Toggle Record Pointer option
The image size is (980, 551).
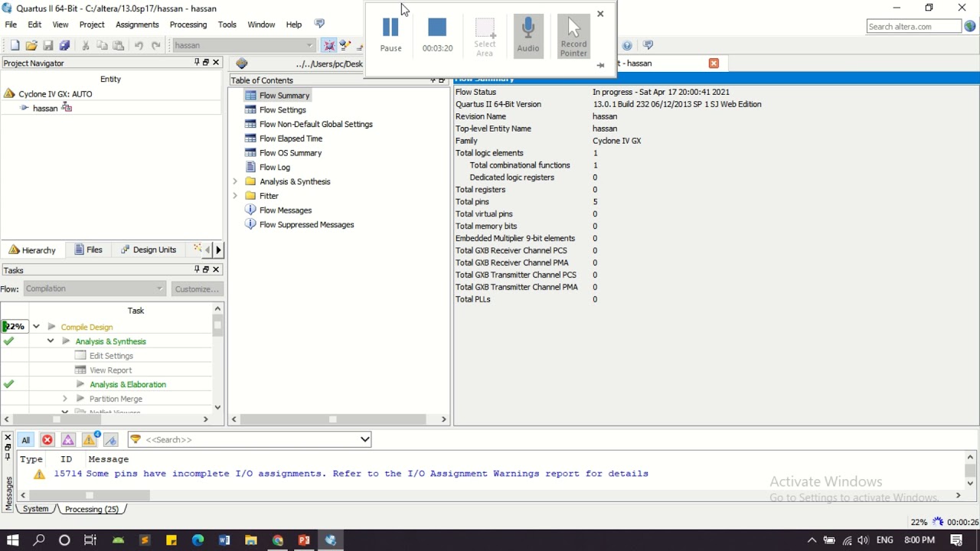point(573,36)
